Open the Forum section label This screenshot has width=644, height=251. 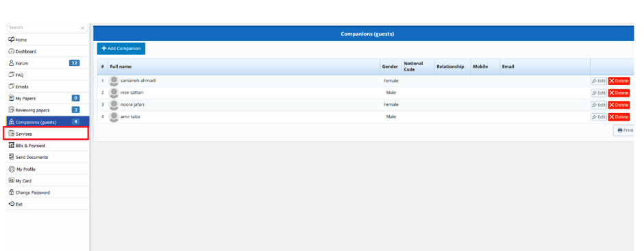[x=22, y=64]
